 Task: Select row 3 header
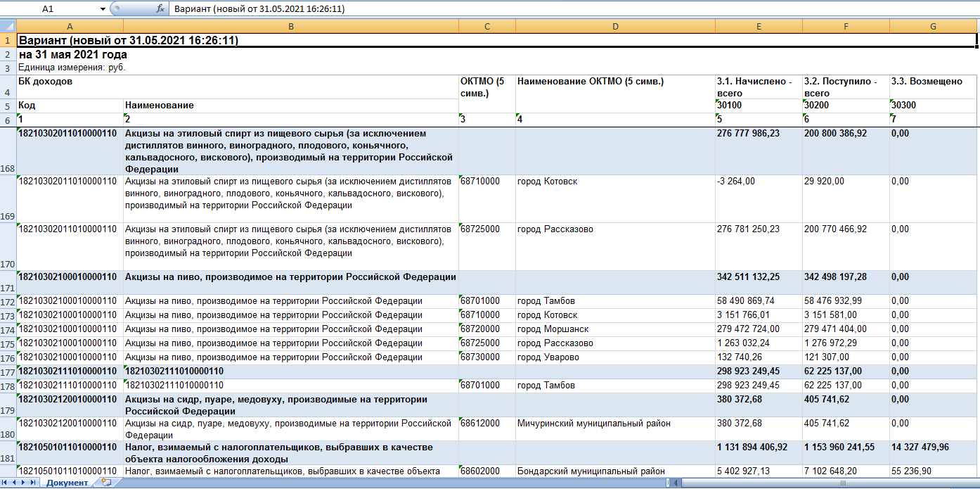pyautogui.click(x=8, y=68)
